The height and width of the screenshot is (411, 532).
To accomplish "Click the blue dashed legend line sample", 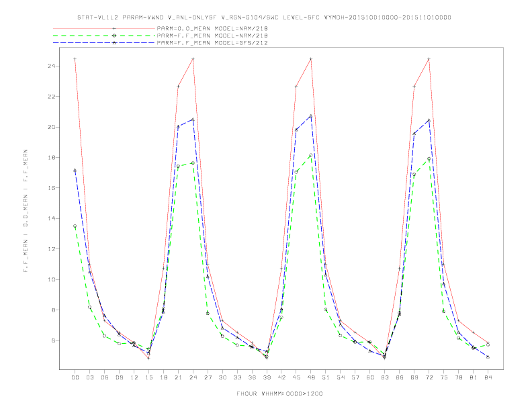I will tap(104, 43).
